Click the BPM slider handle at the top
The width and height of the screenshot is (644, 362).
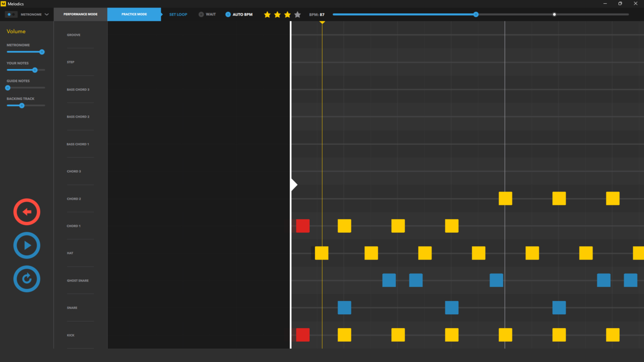(x=475, y=14)
